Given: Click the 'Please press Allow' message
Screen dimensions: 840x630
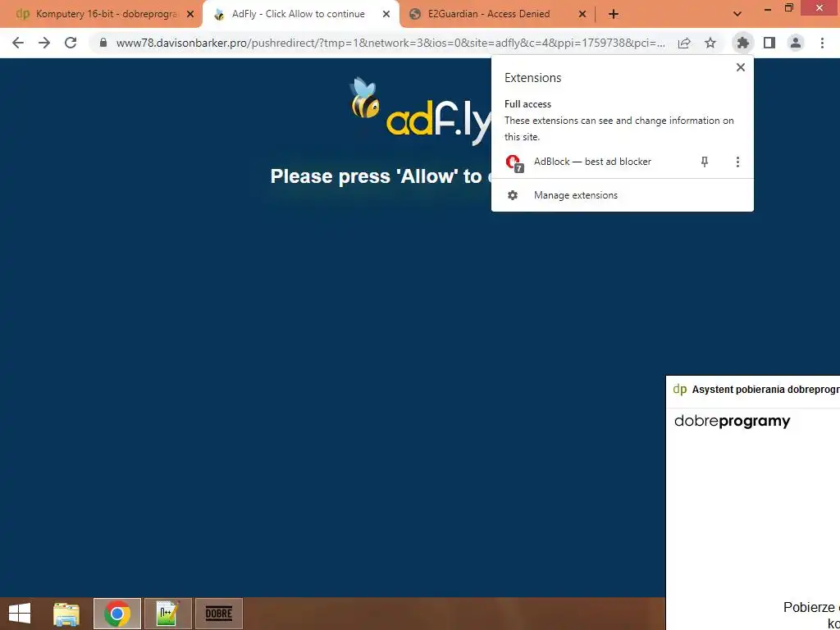Looking at the screenshot, I should coord(380,176).
